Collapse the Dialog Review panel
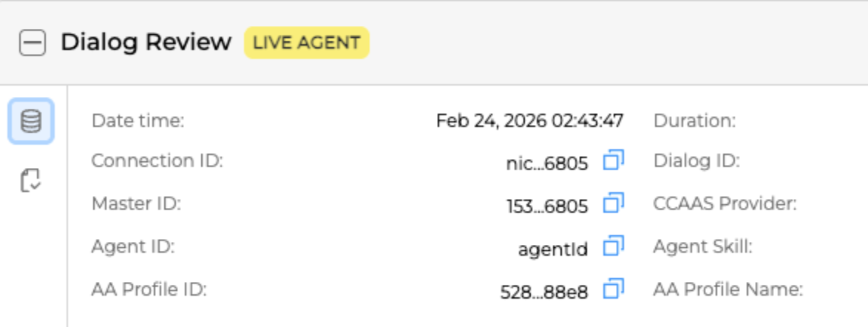 (x=32, y=43)
